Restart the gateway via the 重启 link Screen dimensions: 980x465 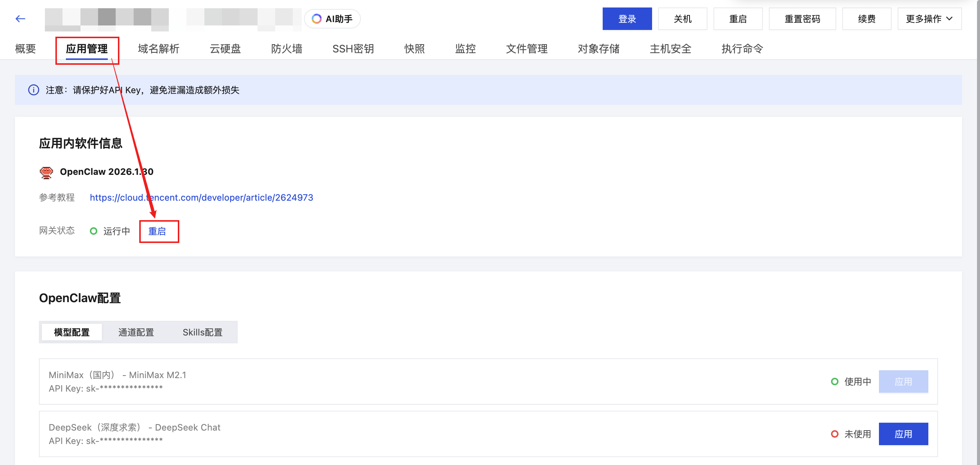159,231
